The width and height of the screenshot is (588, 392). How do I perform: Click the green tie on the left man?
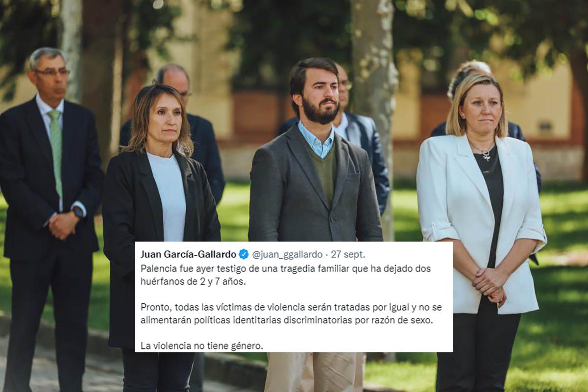click(x=56, y=152)
